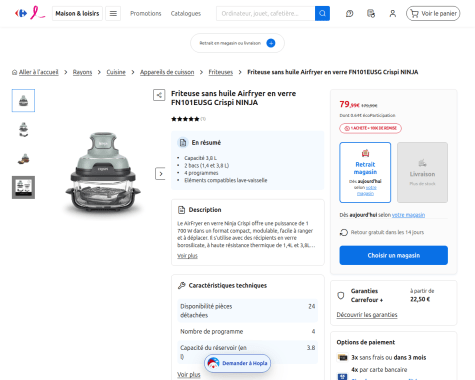Click the payment card icon beside 3x sans frais
This screenshot has height=380, width=475.
343,357
